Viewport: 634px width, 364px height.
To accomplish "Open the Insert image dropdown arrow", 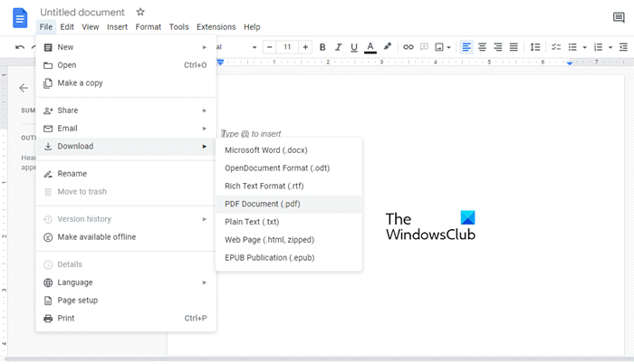I will point(449,48).
